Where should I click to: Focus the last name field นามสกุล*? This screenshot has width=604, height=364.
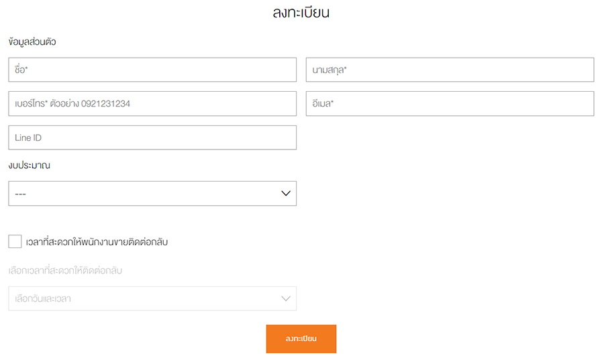click(x=450, y=70)
